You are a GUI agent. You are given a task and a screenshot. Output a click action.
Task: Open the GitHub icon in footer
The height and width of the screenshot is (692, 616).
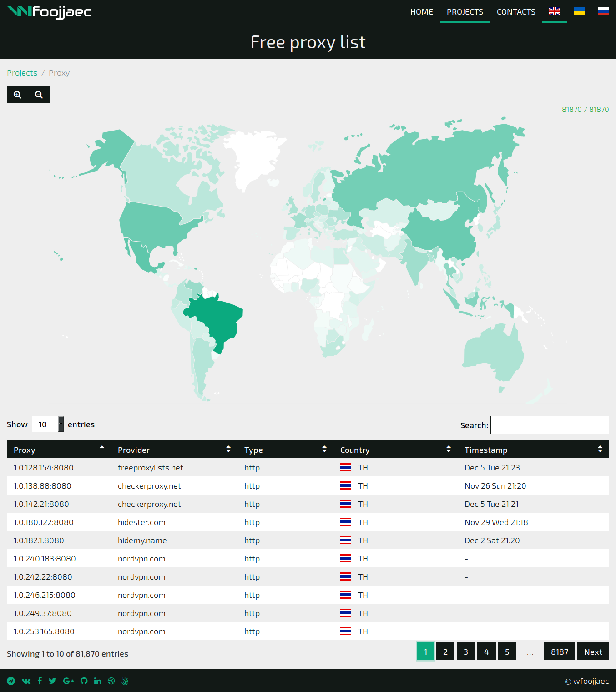pyautogui.click(x=84, y=681)
